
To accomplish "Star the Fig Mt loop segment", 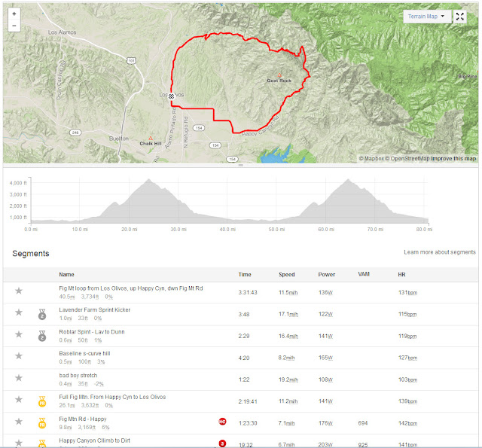I will click(x=19, y=291).
